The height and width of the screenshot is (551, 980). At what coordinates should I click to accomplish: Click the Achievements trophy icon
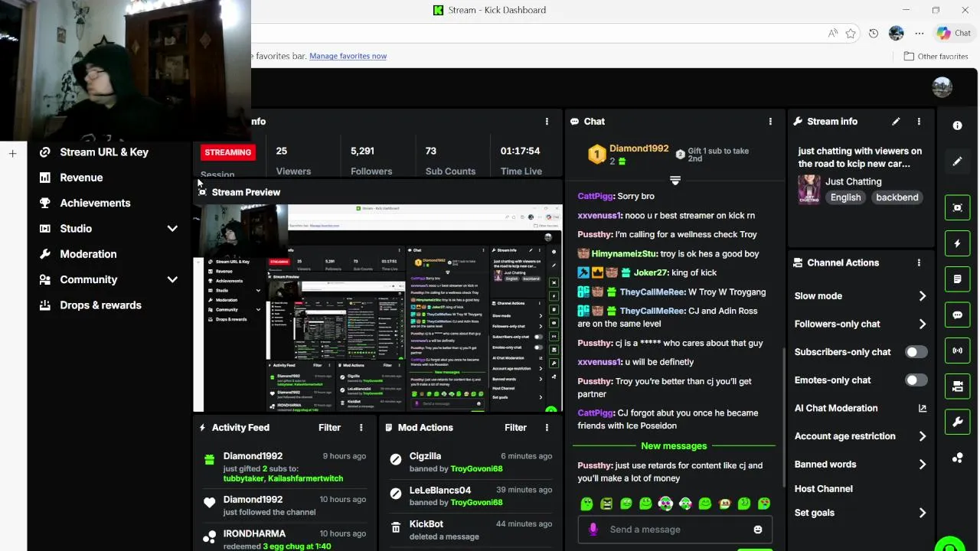[x=45, y=203]
